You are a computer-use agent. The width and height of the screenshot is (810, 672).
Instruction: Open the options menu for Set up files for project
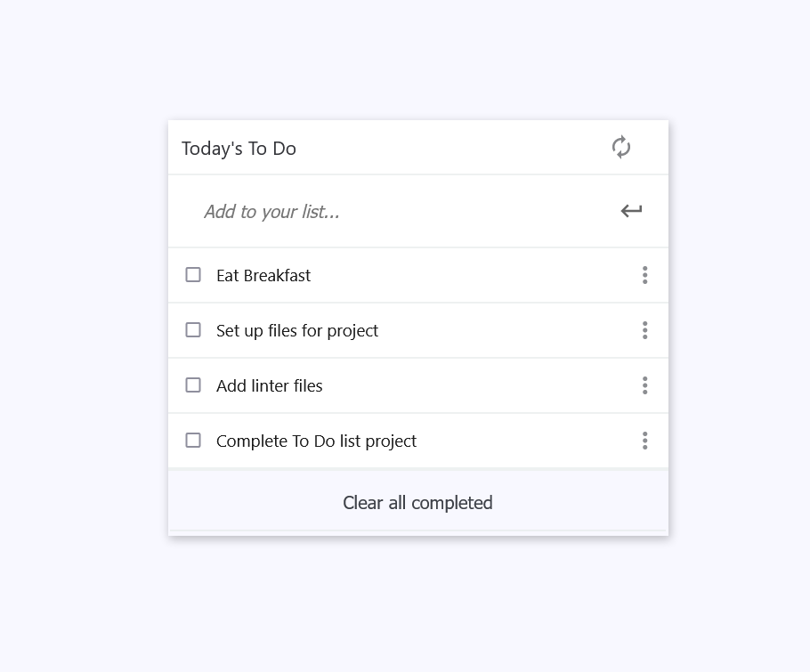(644, 330)
